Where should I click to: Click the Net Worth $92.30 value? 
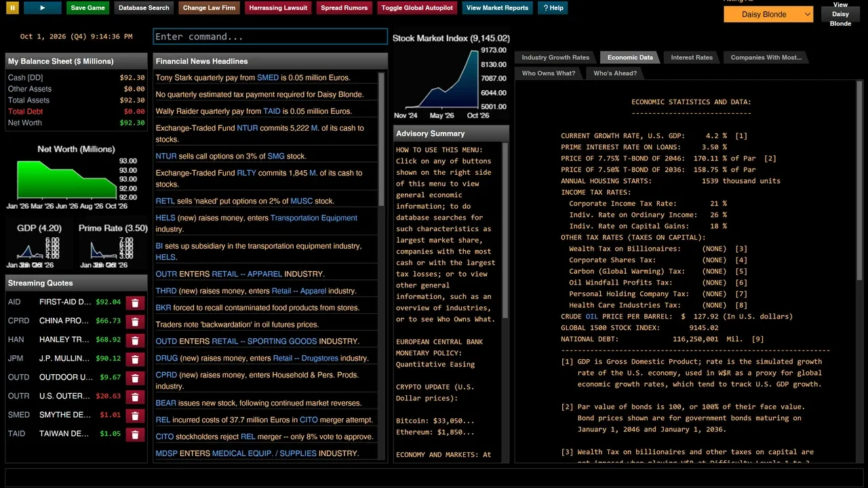[x=132, y=123]
